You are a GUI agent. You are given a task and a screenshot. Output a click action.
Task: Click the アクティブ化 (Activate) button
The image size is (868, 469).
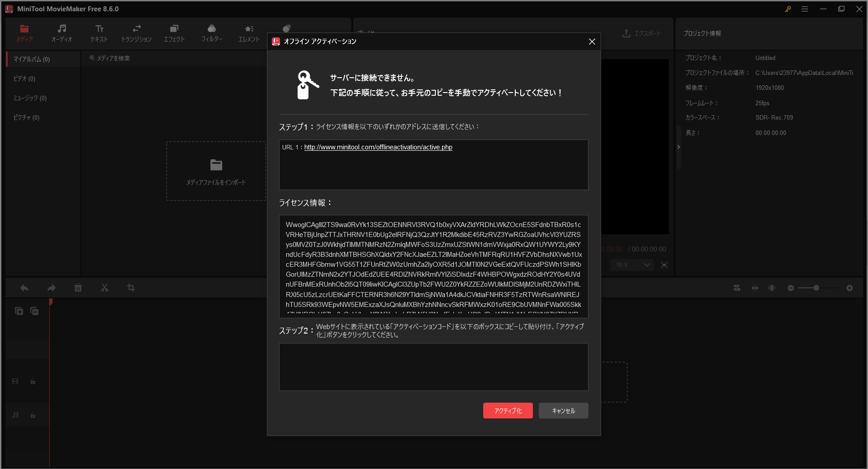coord(508,411)
